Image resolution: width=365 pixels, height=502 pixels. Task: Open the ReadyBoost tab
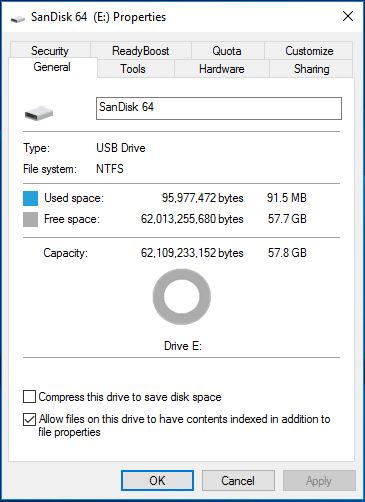pos(141,51)
